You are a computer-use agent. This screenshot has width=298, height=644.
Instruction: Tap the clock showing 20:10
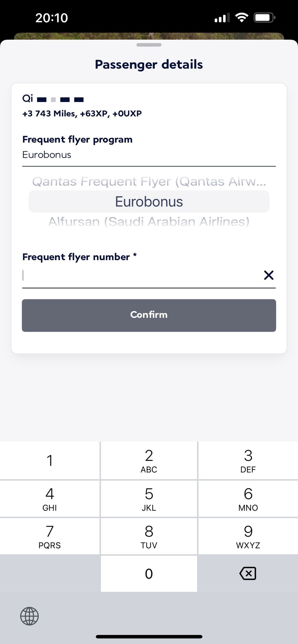[52, 18]
